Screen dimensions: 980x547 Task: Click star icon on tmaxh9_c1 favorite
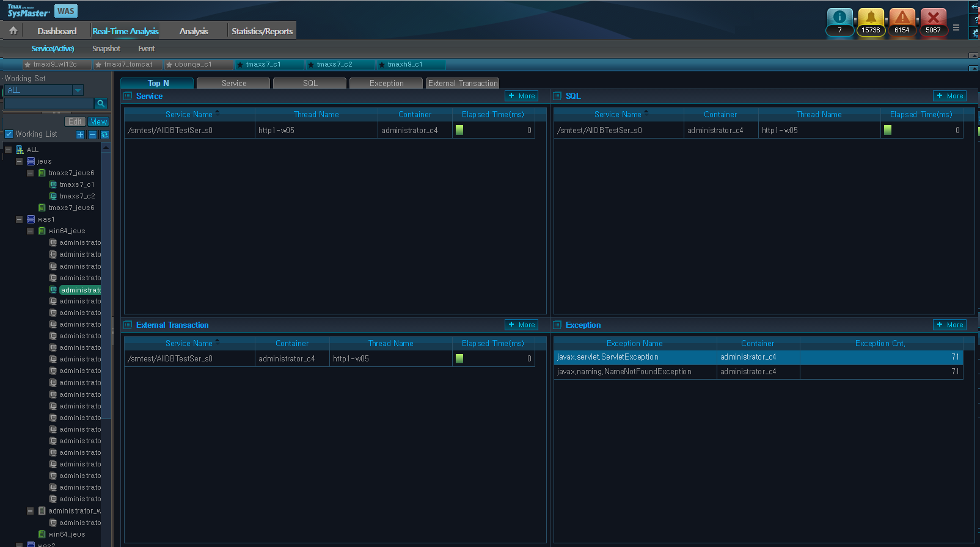pos(382,65)
